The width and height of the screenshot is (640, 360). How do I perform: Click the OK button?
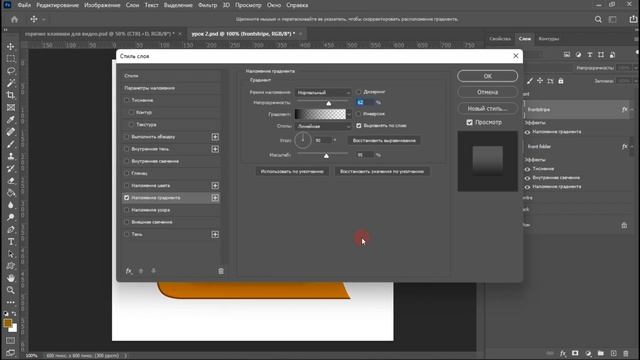(487, 76)
